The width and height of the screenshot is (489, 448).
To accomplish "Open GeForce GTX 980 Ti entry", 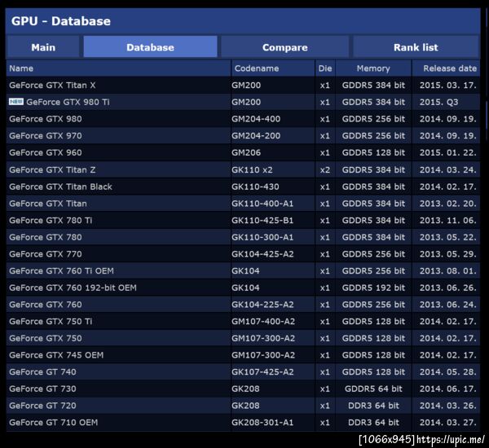I will click(x=68, y=102).
